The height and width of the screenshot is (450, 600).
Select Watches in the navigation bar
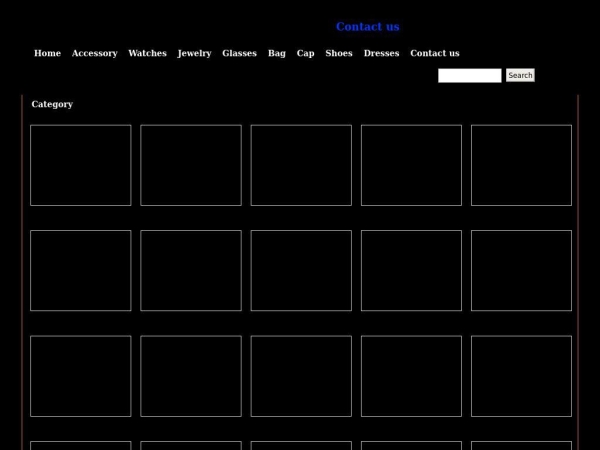147,53
